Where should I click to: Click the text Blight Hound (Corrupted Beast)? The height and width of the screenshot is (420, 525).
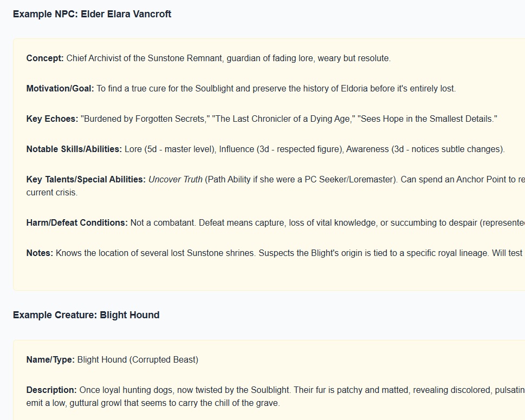(x=138, y=360)
